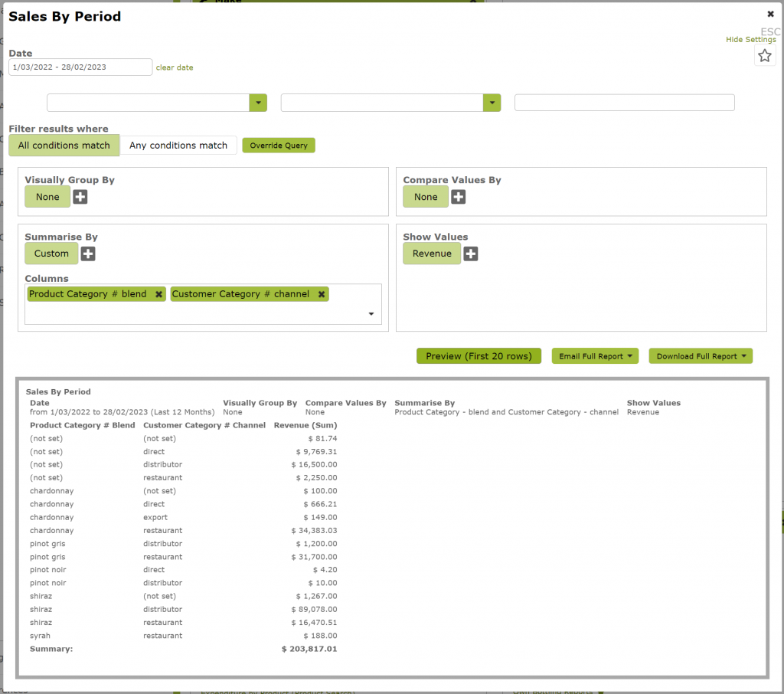Expand the Columns list dropdown arrow
The width and height of the screenshot is (784, 694).
point(371,314)
